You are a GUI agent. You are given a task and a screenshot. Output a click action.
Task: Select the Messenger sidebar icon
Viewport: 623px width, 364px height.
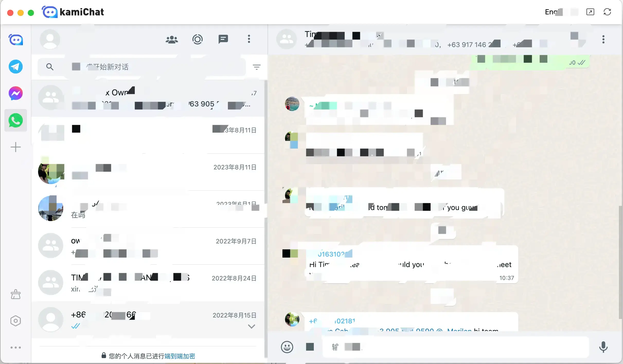pos(16,93)
